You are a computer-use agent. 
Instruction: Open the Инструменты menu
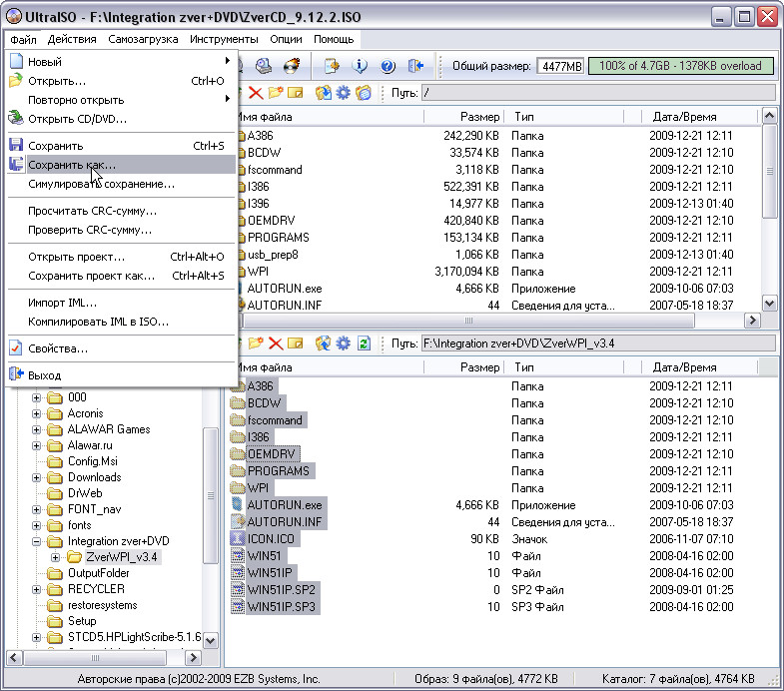click(224, 39)
